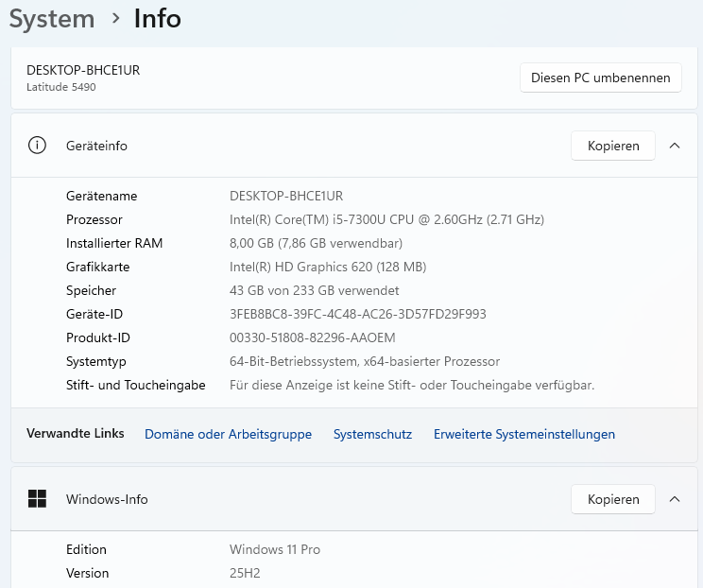This screenshot has width=703, height=588.
Task: Select the DESKTOP-BHCE1UR header name
Action: click(83, 70)
